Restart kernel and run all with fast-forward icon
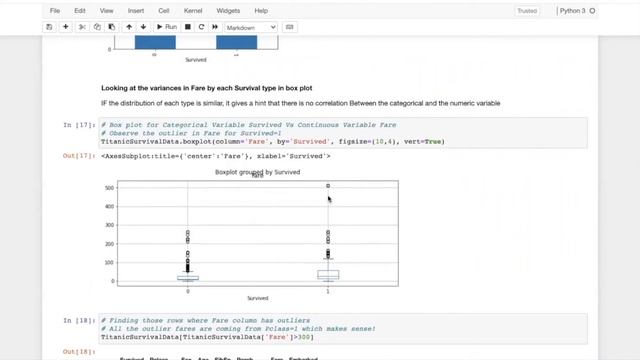Viewport: 640px width, 360px height. (x=215, y=27)
